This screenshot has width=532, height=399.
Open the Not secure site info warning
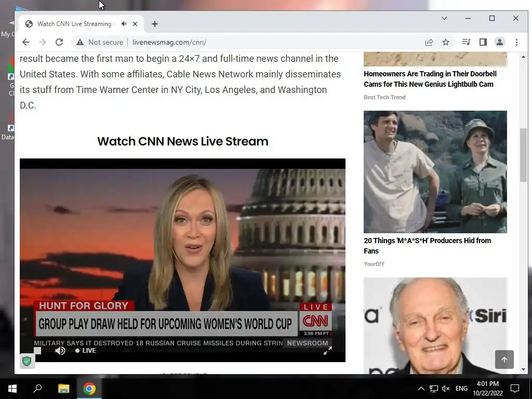[100, 42]
